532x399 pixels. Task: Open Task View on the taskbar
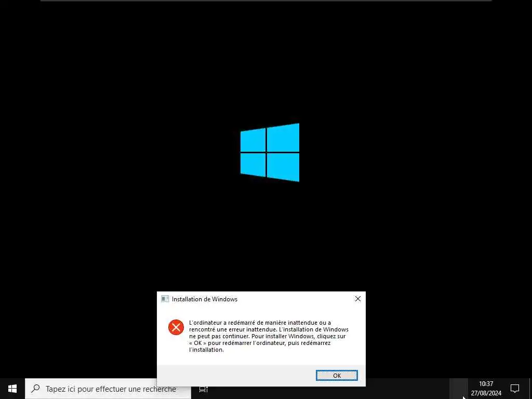coord(204,389)
